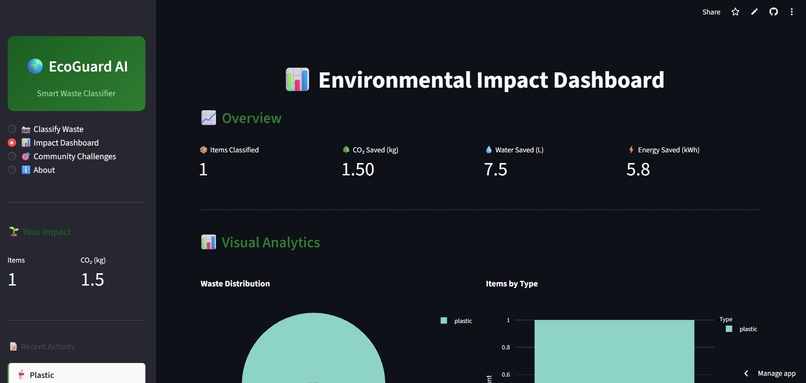
Task: Click the sidebar CO₂ (kg) value 1.5
Action: 93,279
